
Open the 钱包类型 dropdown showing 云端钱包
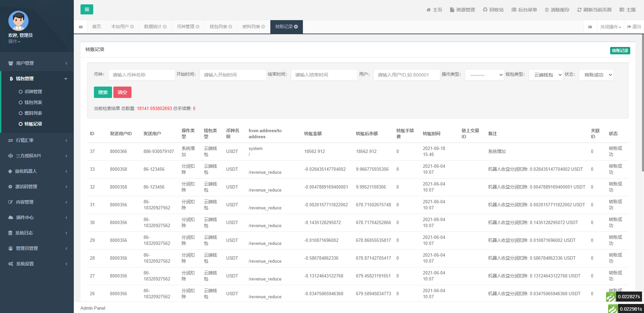545,75
